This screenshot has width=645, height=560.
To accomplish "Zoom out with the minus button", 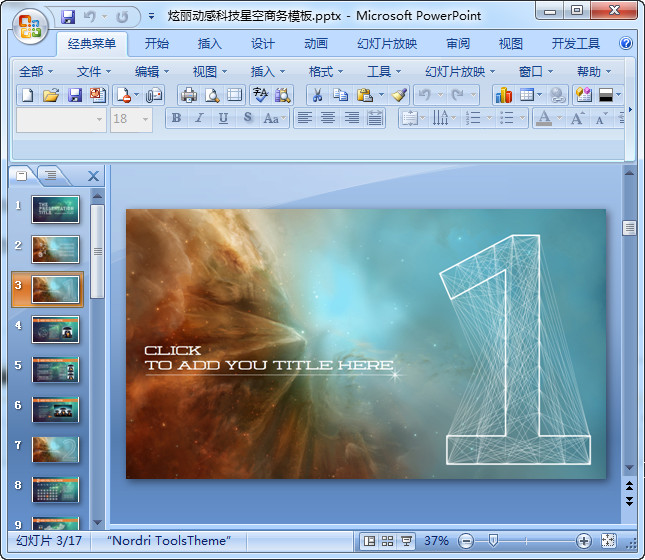I will coord(466,541).
